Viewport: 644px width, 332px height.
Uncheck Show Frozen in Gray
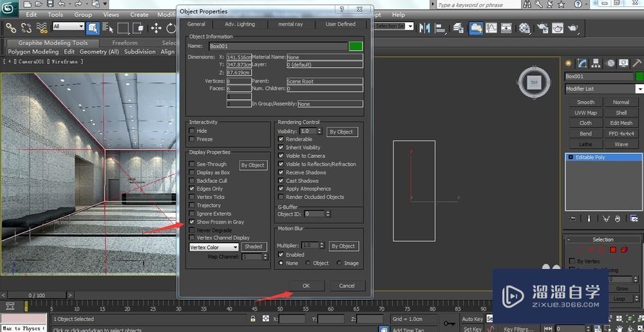tap(192, 221)
